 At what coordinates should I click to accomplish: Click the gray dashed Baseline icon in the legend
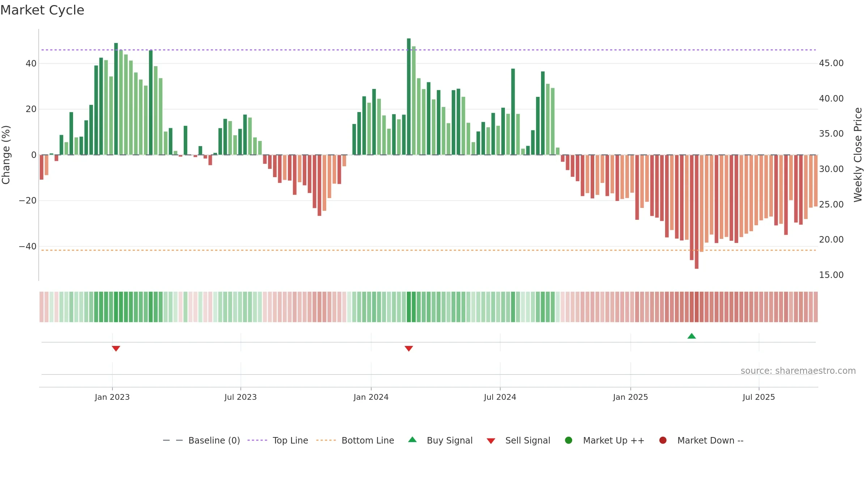[x=173, y=440]
